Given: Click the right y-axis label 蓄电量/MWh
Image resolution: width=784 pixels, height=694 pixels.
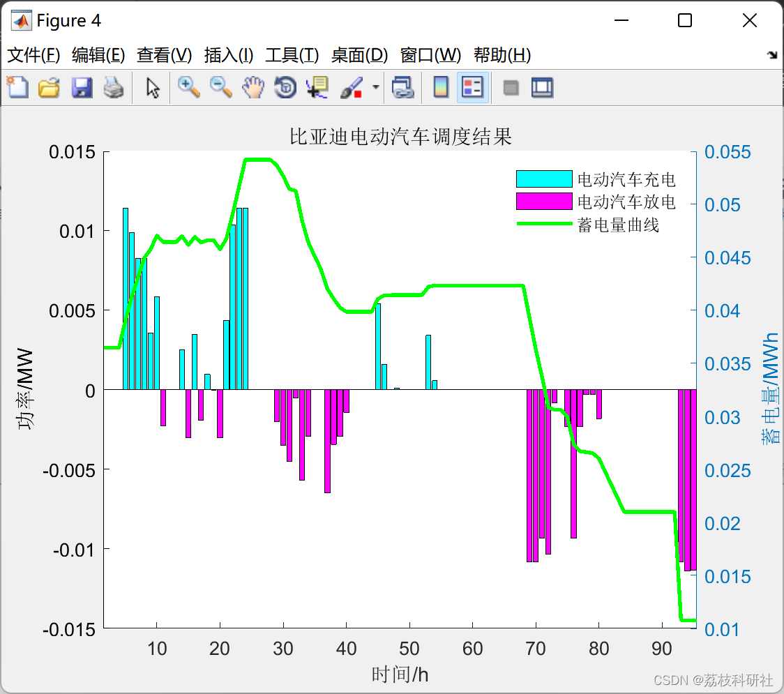Looking at the screenshot, I should 770,389.
